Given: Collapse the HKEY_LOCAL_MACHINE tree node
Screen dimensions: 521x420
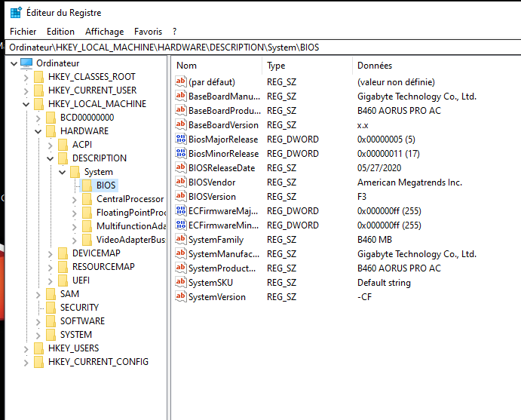Looking at the screenshot, I should (27, 104).
